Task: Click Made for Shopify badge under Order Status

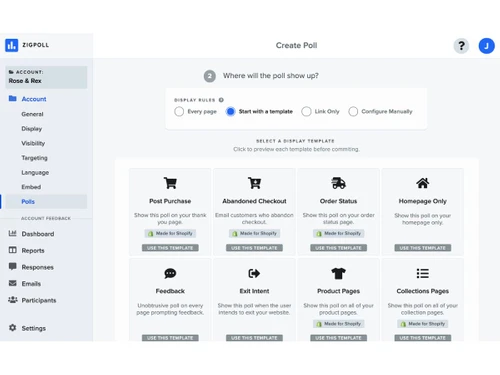Action: 338,233
